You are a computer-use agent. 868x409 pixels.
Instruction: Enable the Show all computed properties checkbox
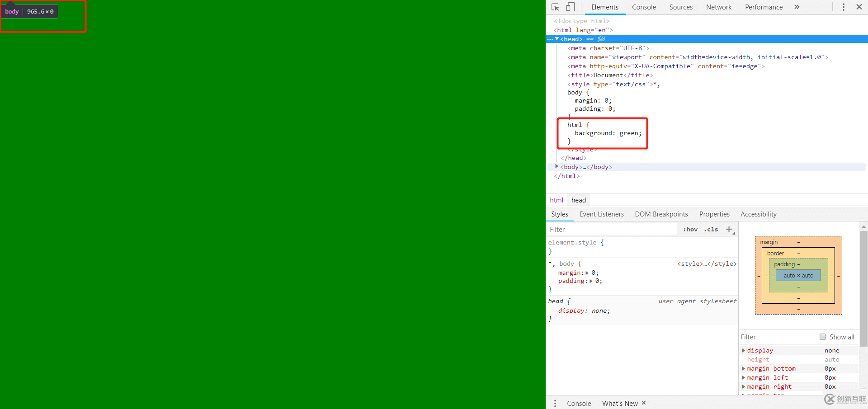point(823,337)
